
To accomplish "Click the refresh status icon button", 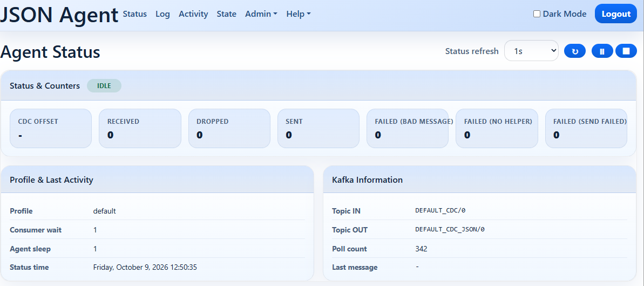I will tap(574, 51).
